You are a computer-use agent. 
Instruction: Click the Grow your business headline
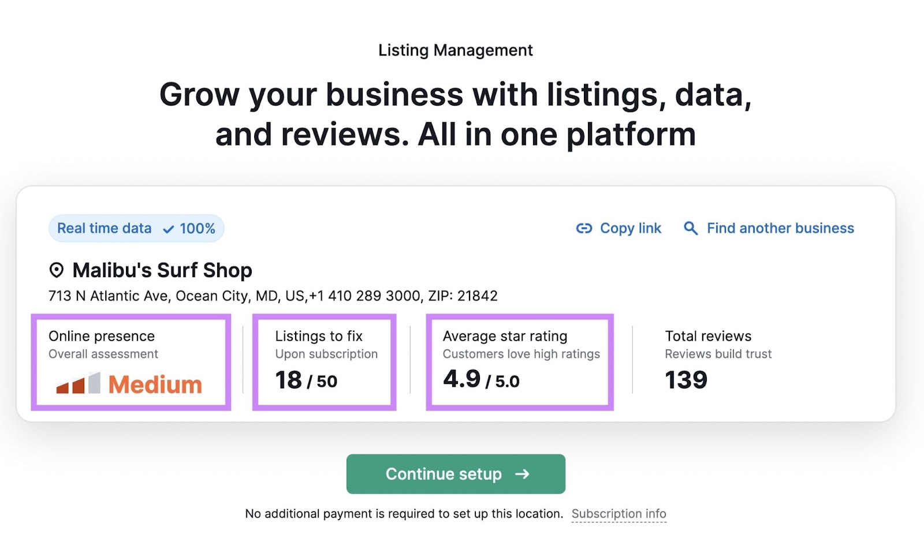tap(456, 114)
